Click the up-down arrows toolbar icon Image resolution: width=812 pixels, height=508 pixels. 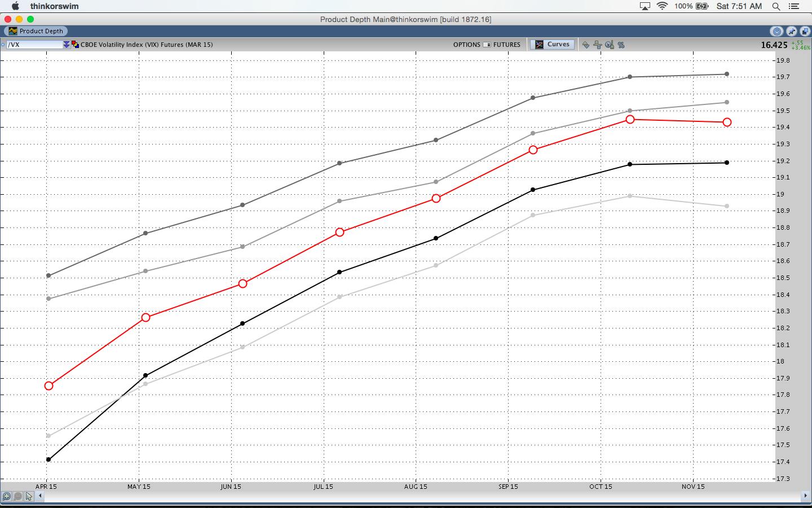[586, 45]
